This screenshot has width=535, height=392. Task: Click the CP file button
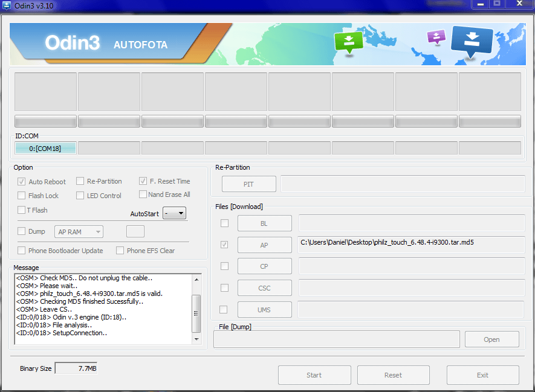(x=264, y=266)
